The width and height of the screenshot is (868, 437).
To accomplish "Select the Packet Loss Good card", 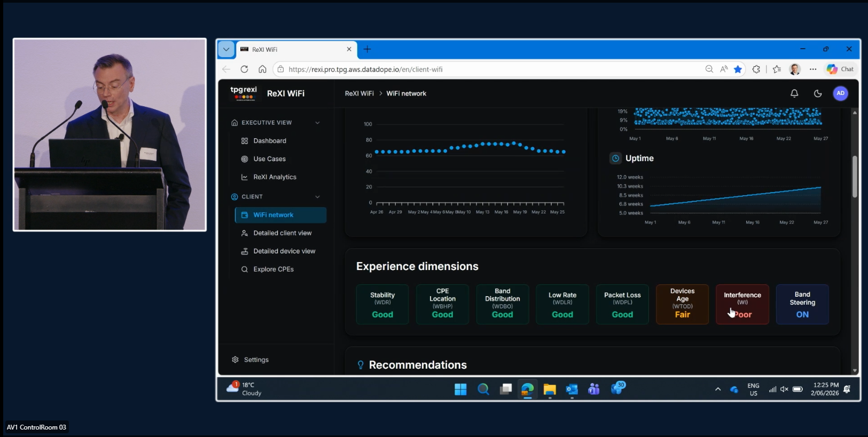I will (x=622, y=305).
